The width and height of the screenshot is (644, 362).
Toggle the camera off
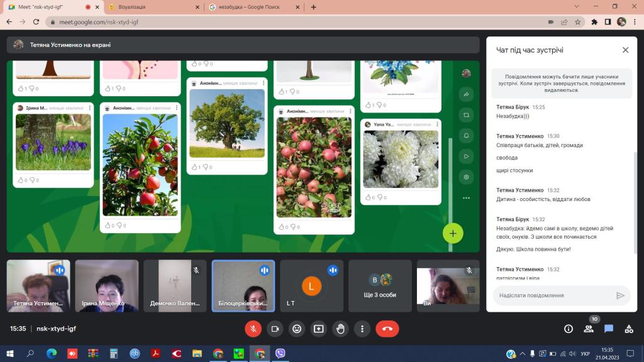(x=275, y=329)
